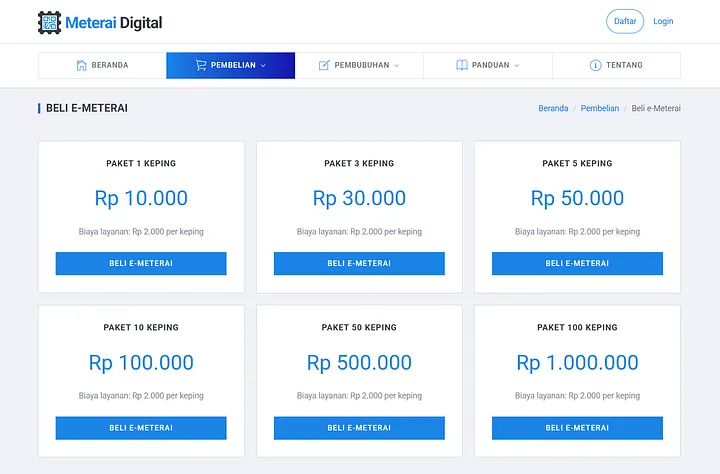Go to Beranda via breadcrumb link
The width and height of the screenshot is (720, 474).
pos(553,108)
